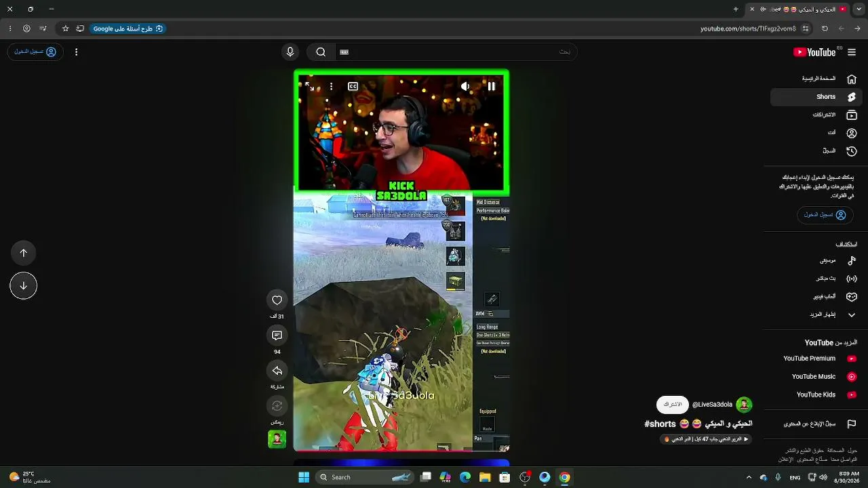Open the You section in sidebar
868x488 pixels.
(x=816, y=133)
